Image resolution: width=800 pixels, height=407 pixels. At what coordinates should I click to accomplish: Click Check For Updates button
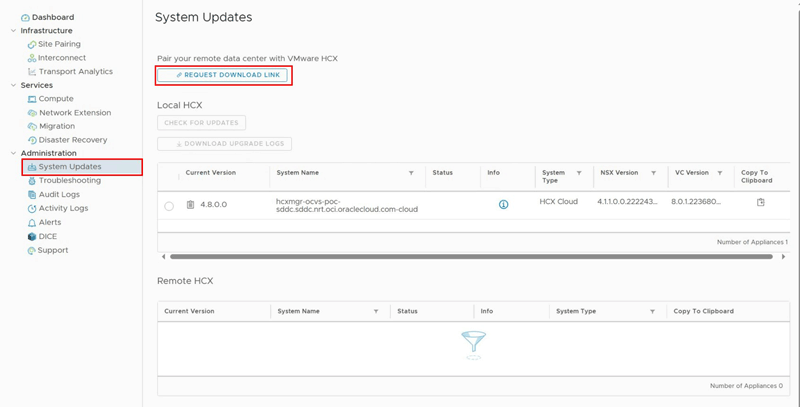pos(202,123)
